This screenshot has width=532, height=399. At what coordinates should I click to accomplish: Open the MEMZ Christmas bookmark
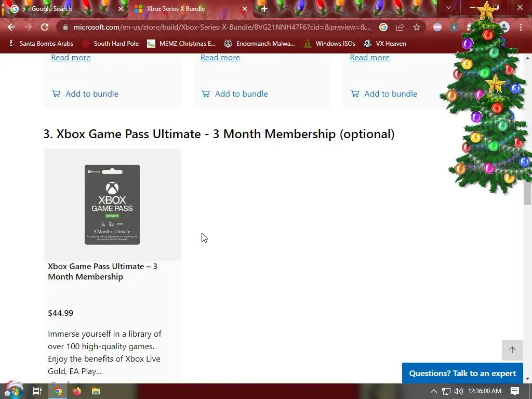[x=181, y=44]
